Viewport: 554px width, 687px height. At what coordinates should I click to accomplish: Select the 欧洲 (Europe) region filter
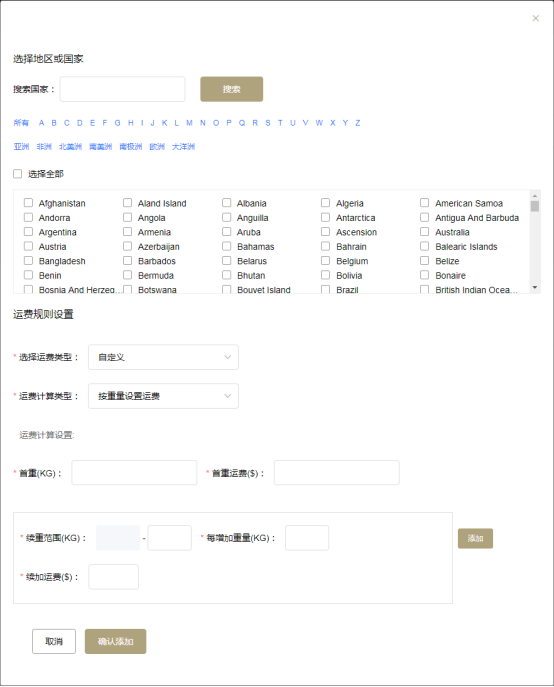[x=157, y=146]
